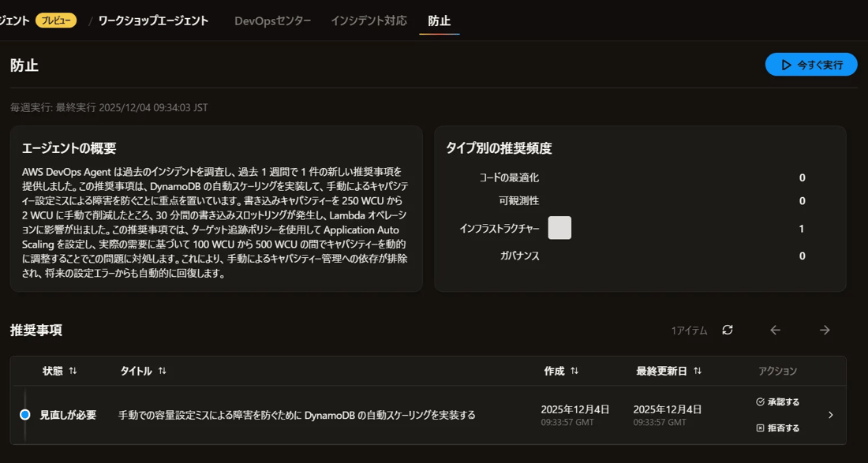
Task: Open the インシデント対応 tab
Action: (x=369, y=22)
